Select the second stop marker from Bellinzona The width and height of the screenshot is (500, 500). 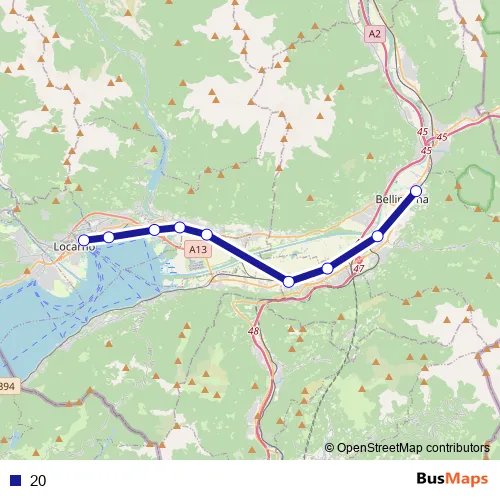377,236
